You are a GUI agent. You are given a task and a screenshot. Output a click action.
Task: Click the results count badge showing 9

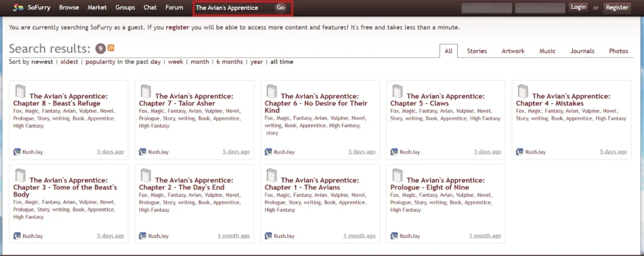tap(101, 48)
